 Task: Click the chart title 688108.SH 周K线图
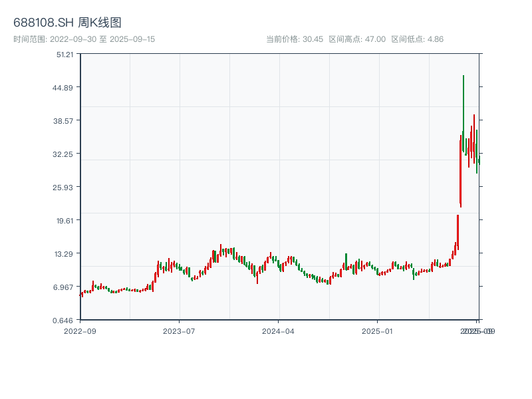67,23
